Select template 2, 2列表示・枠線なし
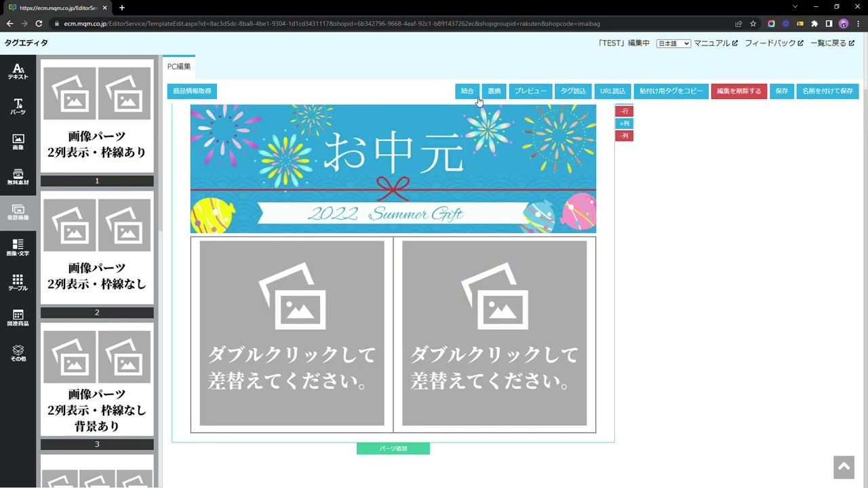Screen dimensions: 868x488 pos(97,247)
